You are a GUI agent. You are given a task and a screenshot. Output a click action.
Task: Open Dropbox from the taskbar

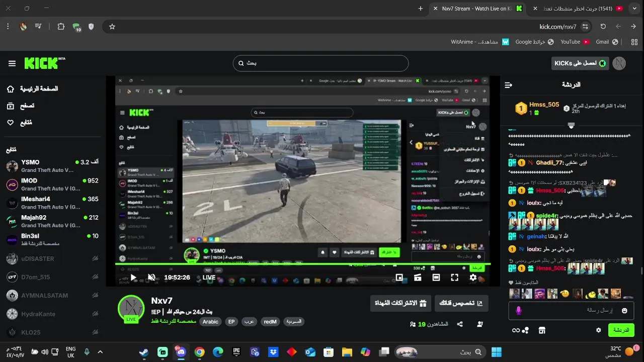point(273,352)
